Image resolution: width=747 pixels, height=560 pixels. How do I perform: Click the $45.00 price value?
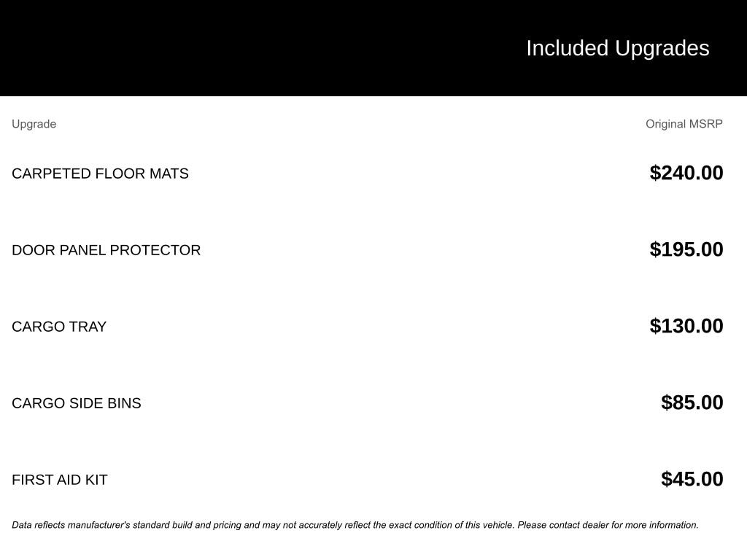click(692, 479)
